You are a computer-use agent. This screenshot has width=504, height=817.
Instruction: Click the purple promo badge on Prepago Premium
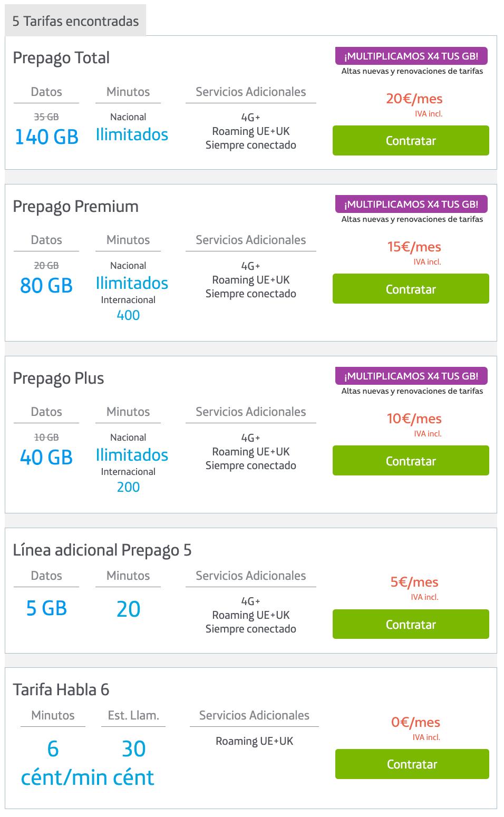point(411,204)
